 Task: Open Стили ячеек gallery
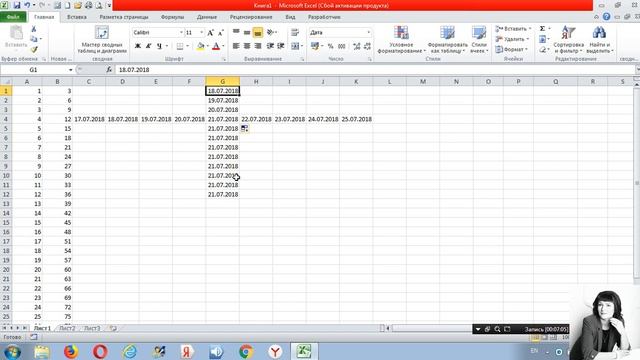(479, 40)
